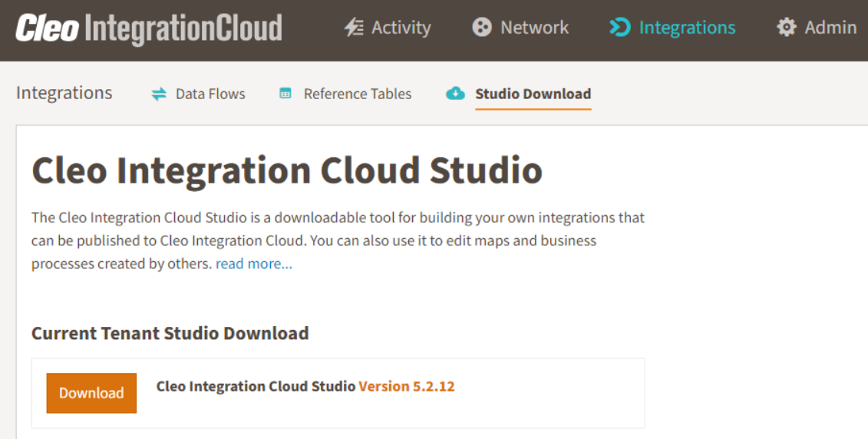868x439 pixels.
Task: Follow the read more... link
Action: (254, 264)
